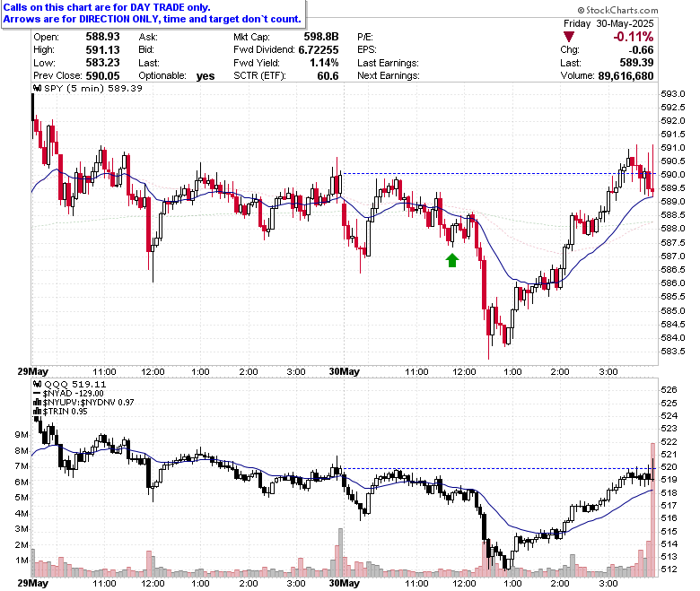The width and height of the screenshot is (700, 591).
Task: Click the blue dashed 590 price line
Action: pos(498,173)
